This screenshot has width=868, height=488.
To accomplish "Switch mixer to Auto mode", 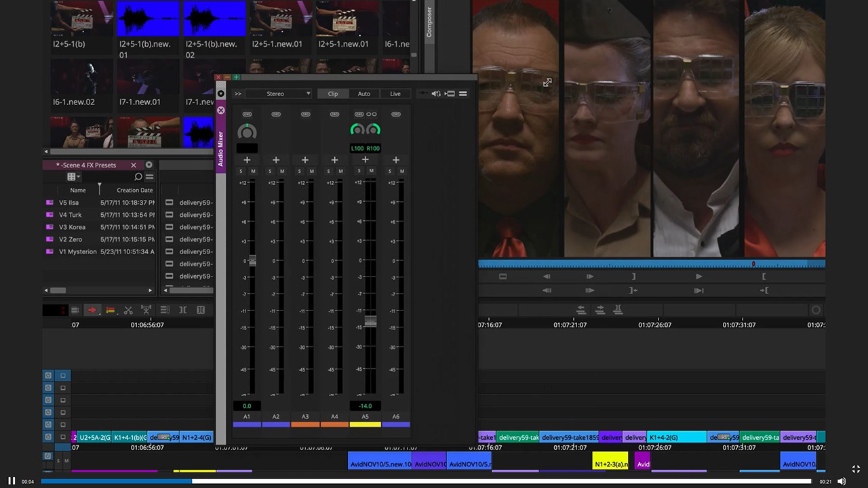I will 364,94.
